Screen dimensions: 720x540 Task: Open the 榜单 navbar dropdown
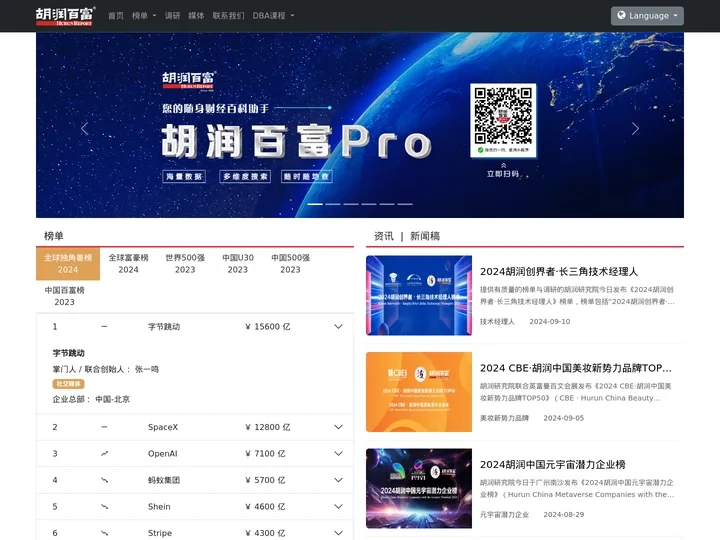click(x=144, y=16)
